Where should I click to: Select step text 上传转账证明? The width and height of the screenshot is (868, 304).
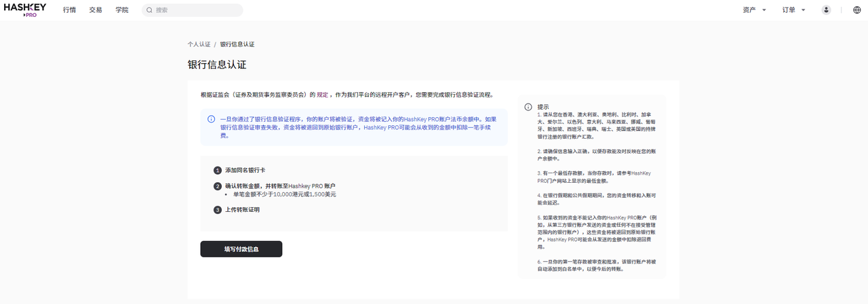point(242,209)
